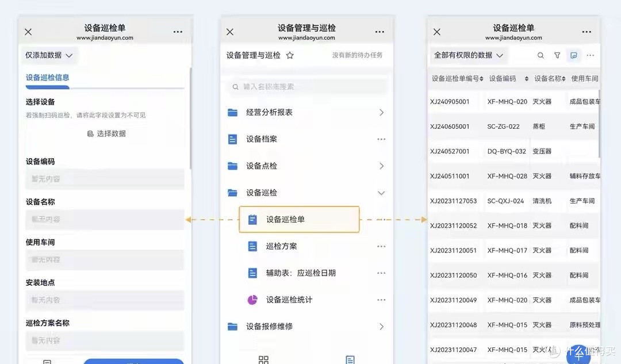Open more options in 设备管理与巡检 header
This screenshot has width=621, height=364.
(379, 32)
